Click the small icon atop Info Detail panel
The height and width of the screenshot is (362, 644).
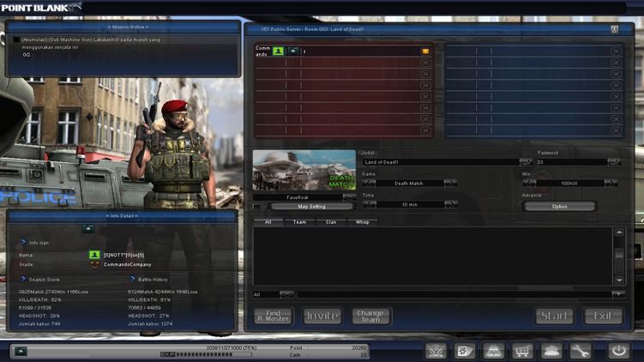pos(88,228)
